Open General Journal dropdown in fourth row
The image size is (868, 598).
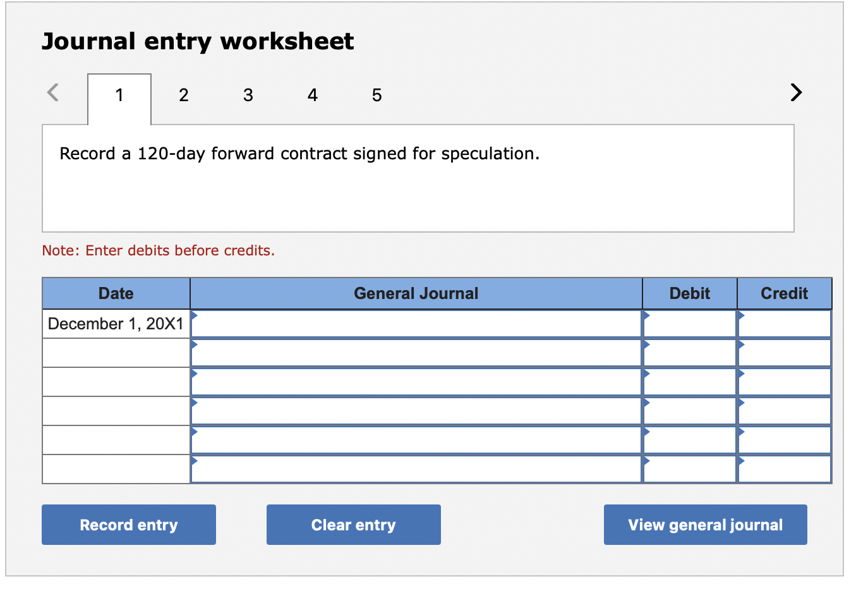[x=416, y=411]
